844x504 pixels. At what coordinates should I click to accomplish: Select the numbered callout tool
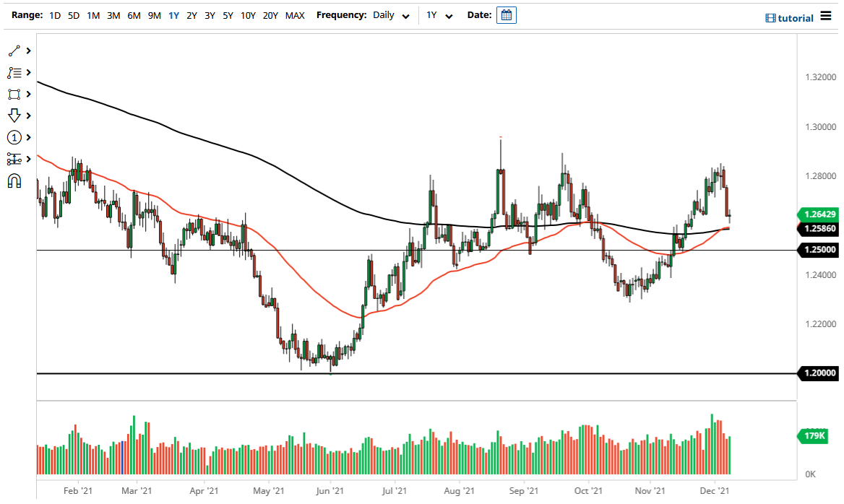[x=14, y=137]
